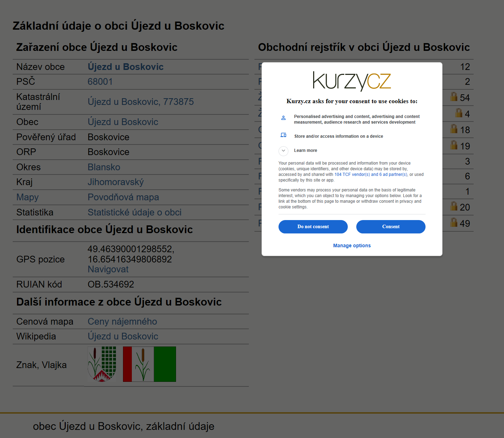Viewport: 504px width, 438px height.
Task: Open Újezd u Boskovic link in Obec row
Action: pos(123,122)
